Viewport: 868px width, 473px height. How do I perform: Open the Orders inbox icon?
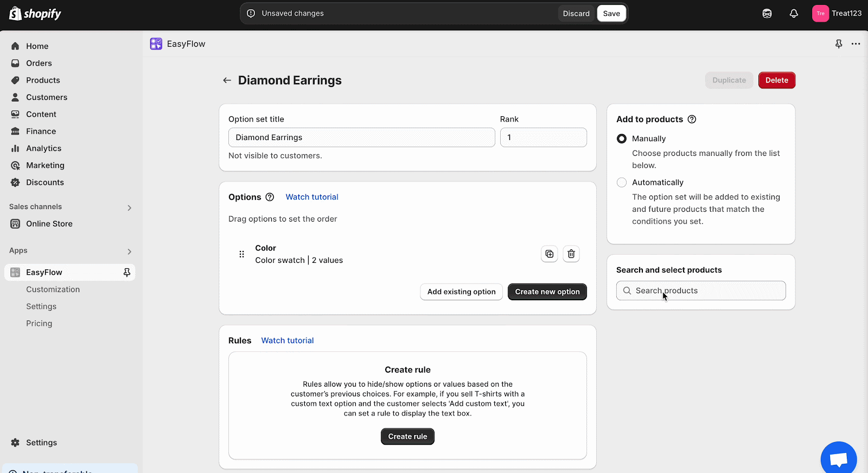click(15, 63)
